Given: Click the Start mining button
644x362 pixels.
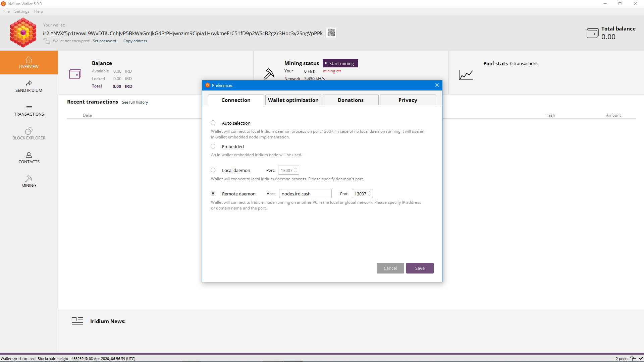Looking at the screenshot, I should click(340, 63).
